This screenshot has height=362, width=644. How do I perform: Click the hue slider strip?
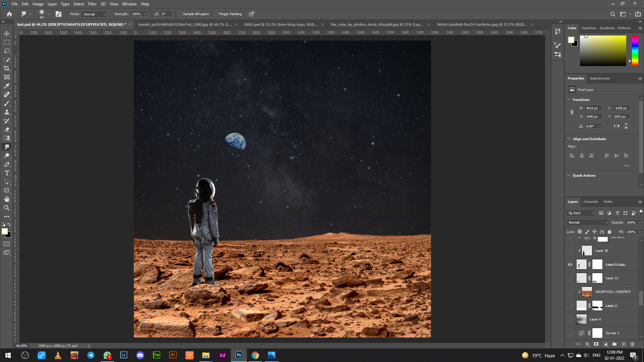(635, 51)
